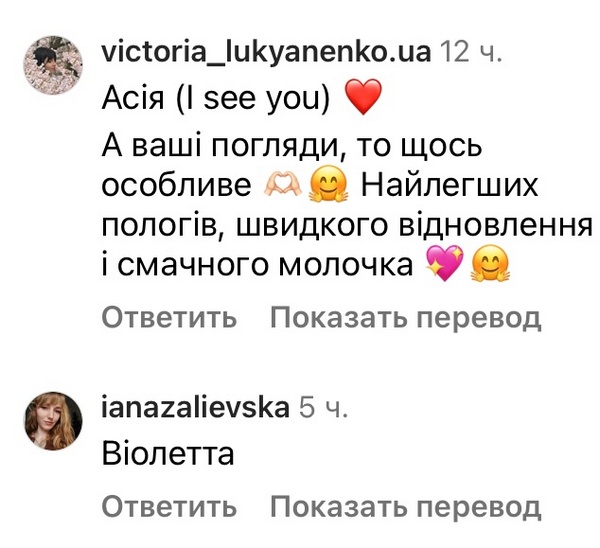The image size is (600, 548).
Task: Click Ответить under the Віолетта comment
Action: point(169,506)
